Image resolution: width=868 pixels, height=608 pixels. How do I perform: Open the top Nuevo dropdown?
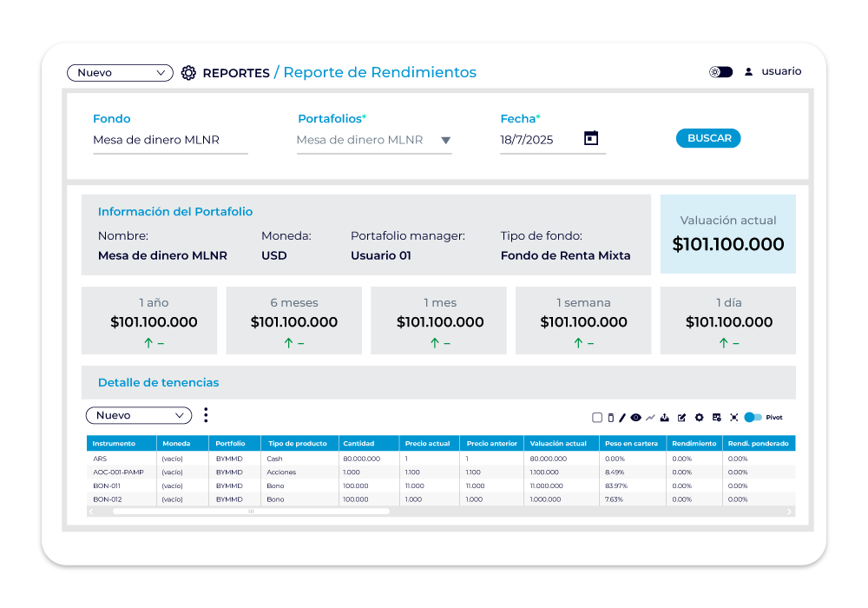click(x=120, y=73)
